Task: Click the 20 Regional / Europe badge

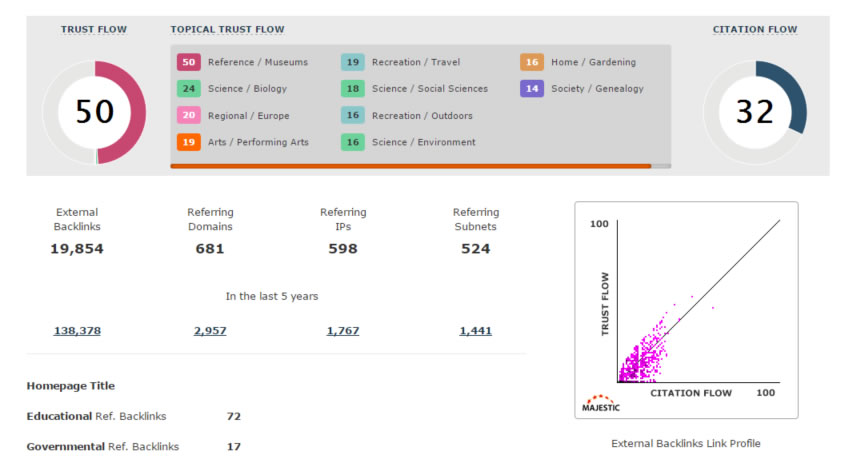Action: 189,115
